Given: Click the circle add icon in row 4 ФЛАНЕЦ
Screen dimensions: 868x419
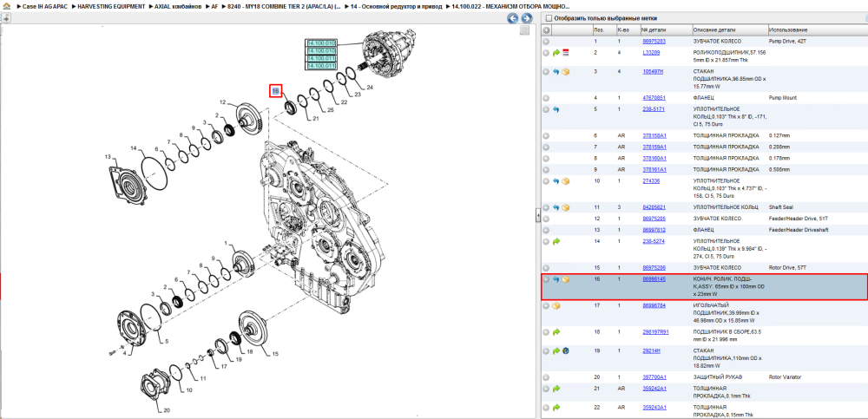Looking at the screenshot, I should 546,98.
